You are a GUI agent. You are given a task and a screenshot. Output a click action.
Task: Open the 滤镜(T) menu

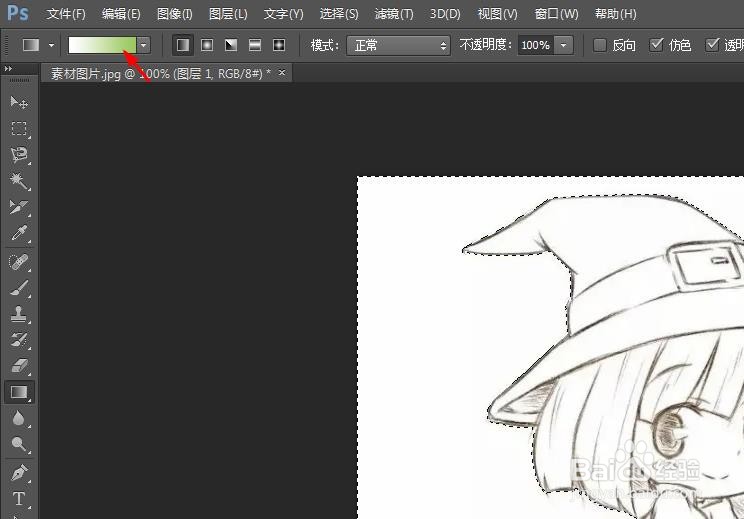394,14
